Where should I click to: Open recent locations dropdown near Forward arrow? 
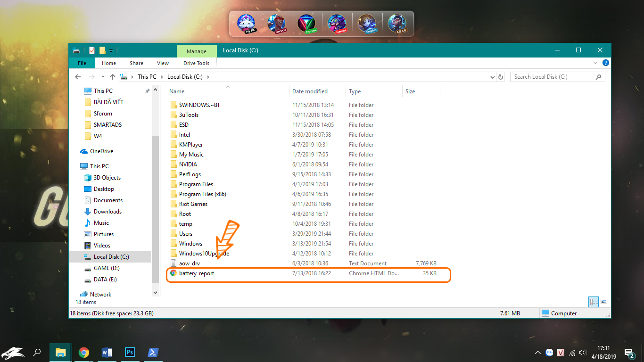point(102,77)
